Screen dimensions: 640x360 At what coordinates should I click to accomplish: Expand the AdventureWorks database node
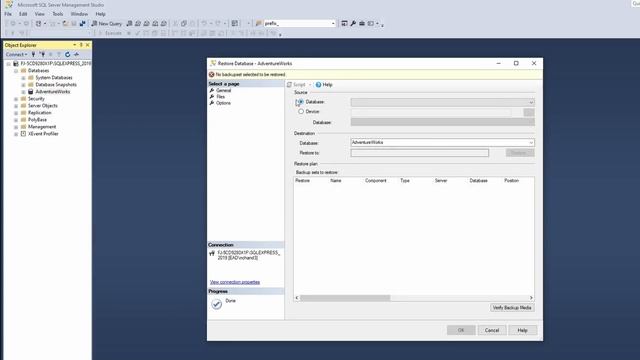(23, 92)
